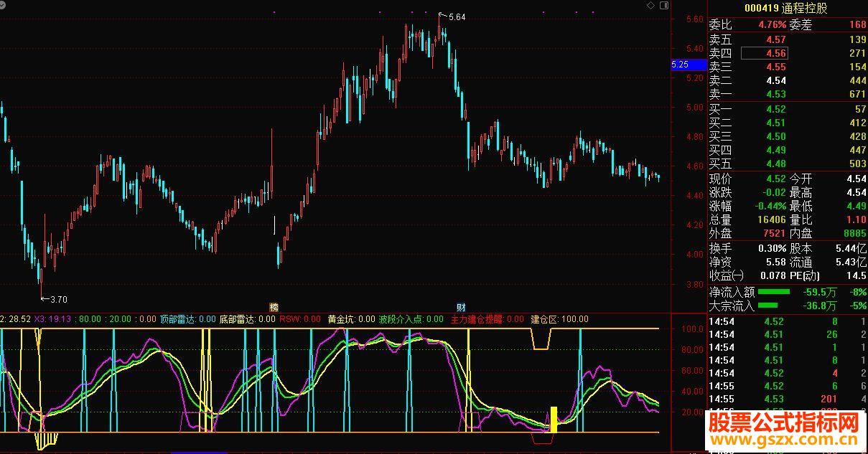Click the 5.64 high price label
The width and height of the screenshot is (868, 454).
click(457, 16)
